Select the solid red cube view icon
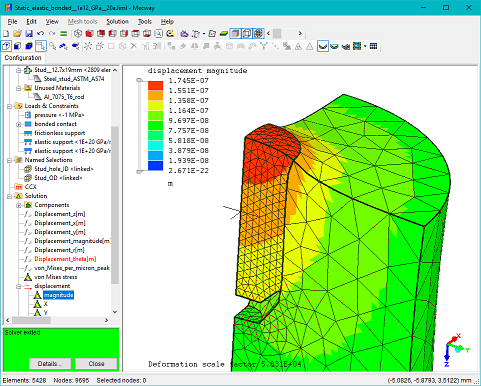Screen dimensions: 481x386 (x=89, y=33)
